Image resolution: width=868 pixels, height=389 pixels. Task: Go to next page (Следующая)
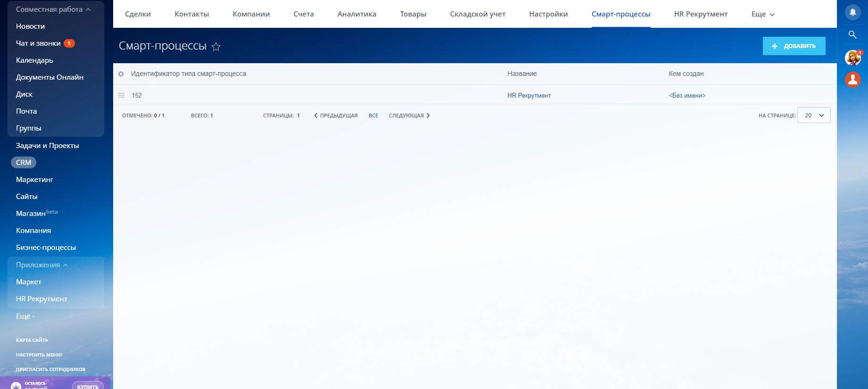[409, 116]
